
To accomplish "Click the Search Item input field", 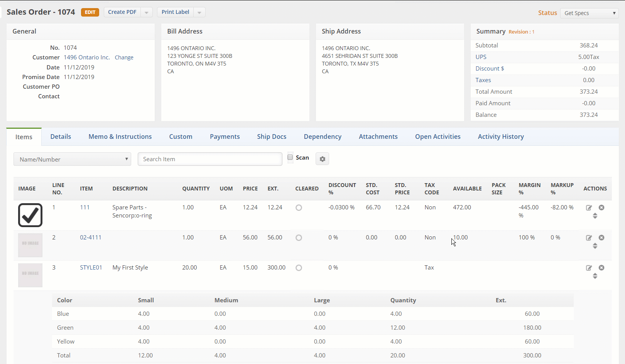I will click(210, 159).
